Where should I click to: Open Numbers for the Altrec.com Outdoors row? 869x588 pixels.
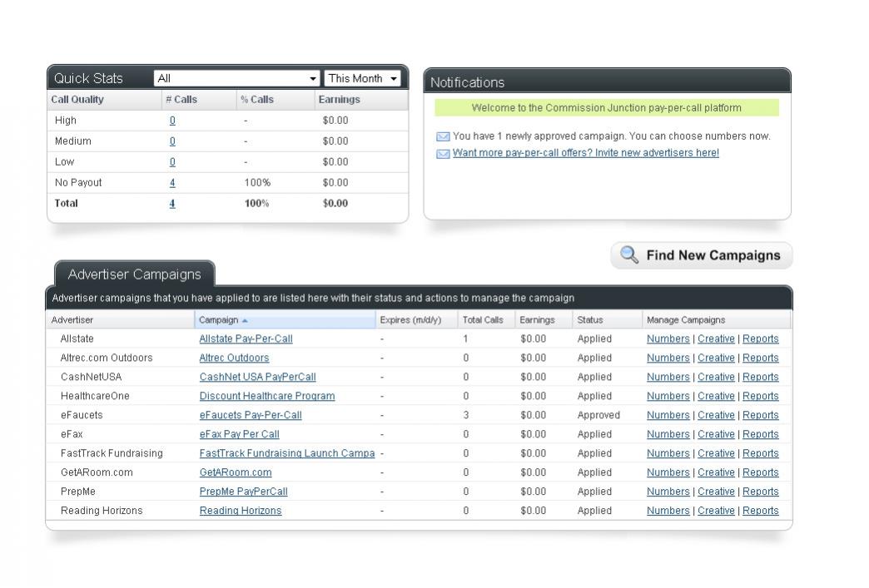(668, 358)
